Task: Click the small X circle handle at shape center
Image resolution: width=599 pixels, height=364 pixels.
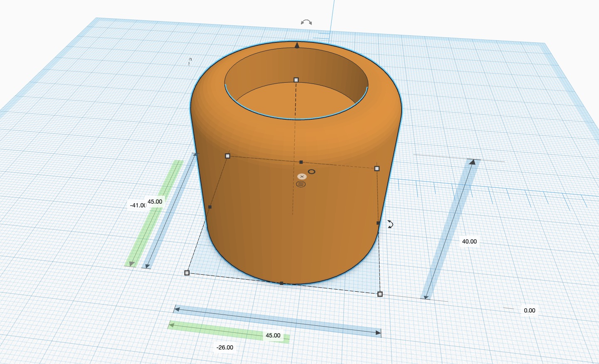Action: click(x=302, y=177)
